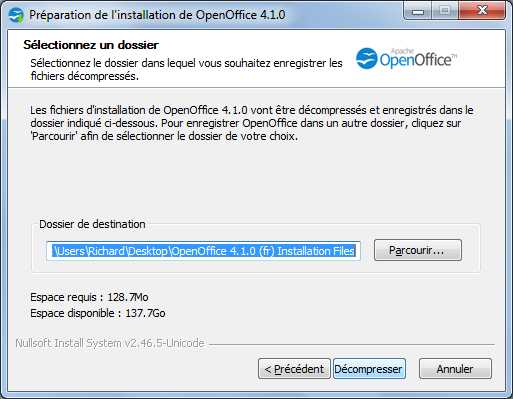The width and height of the screenshot is (513, 399).
Task: Click the Nullsoft Install System version text
Action: tap(110, 343)
